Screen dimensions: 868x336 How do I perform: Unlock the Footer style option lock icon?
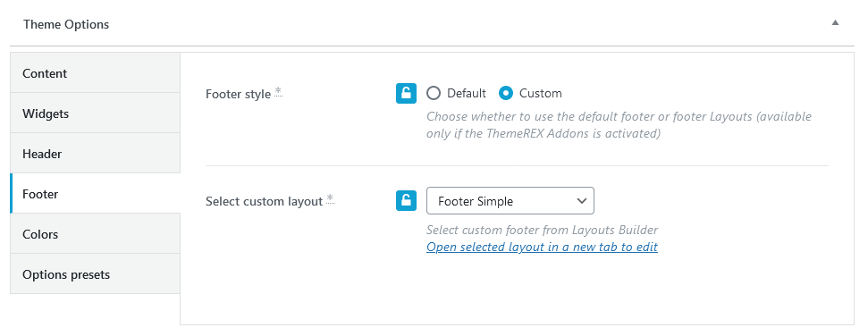(x=407, y=93)
